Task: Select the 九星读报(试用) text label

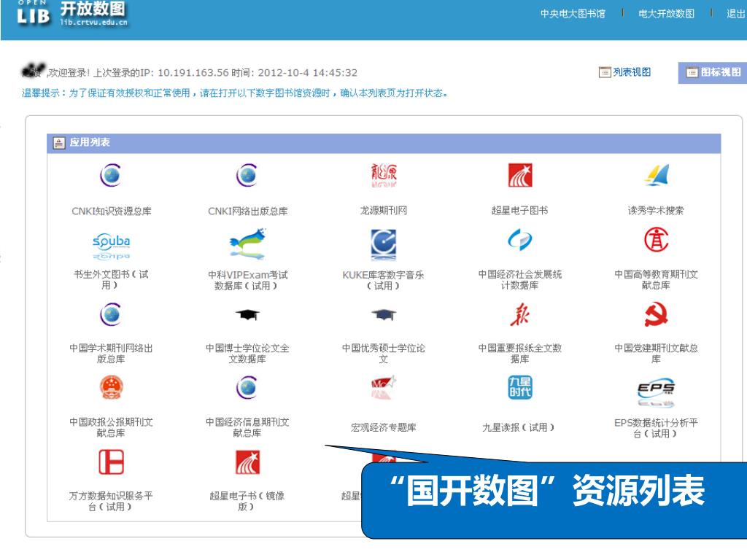Action: click(519, 427)
